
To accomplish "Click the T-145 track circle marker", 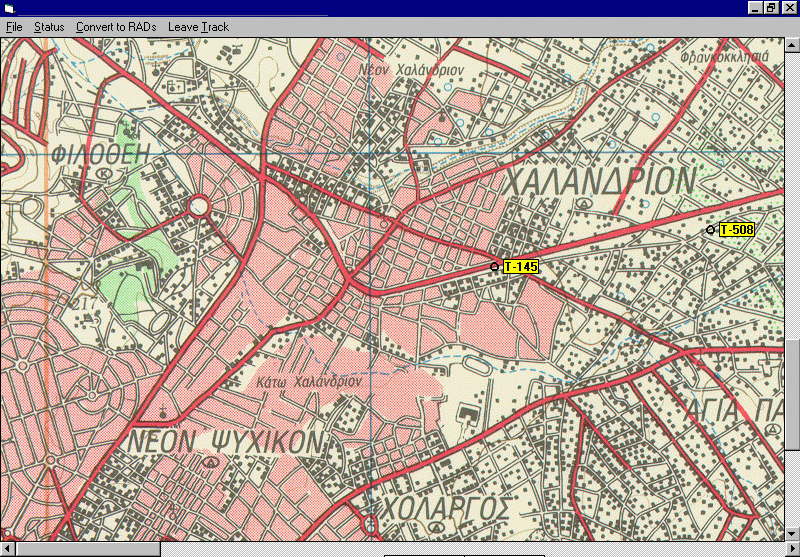I will pyautogui.click(x=494, y=267).
